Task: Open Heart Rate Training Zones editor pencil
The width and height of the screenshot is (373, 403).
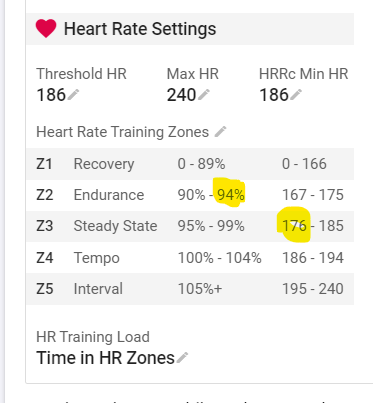Action: [220, 131]
